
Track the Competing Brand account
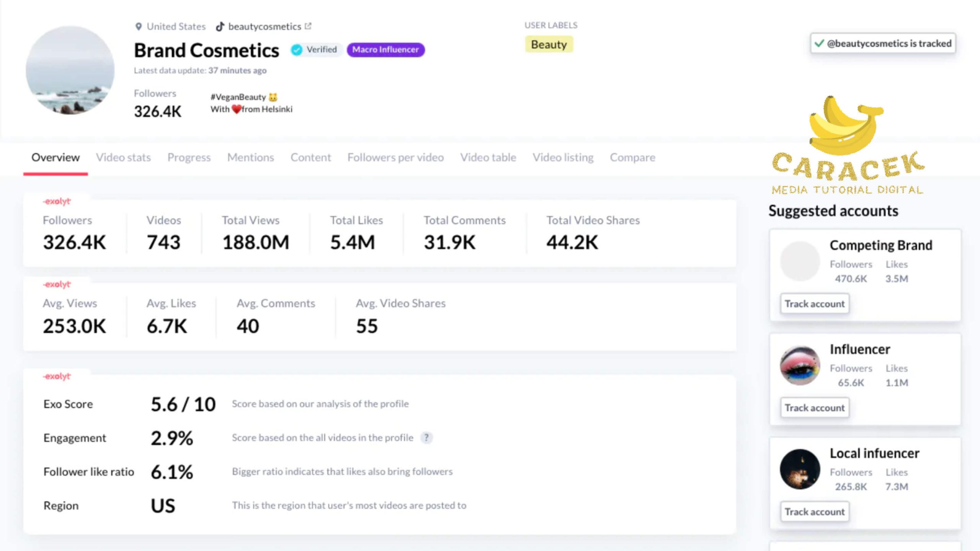point(814,303)
